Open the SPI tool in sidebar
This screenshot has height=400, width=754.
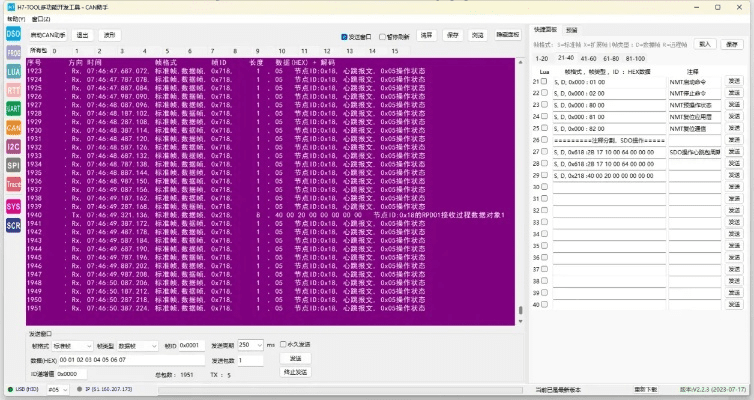click(13, 165)
